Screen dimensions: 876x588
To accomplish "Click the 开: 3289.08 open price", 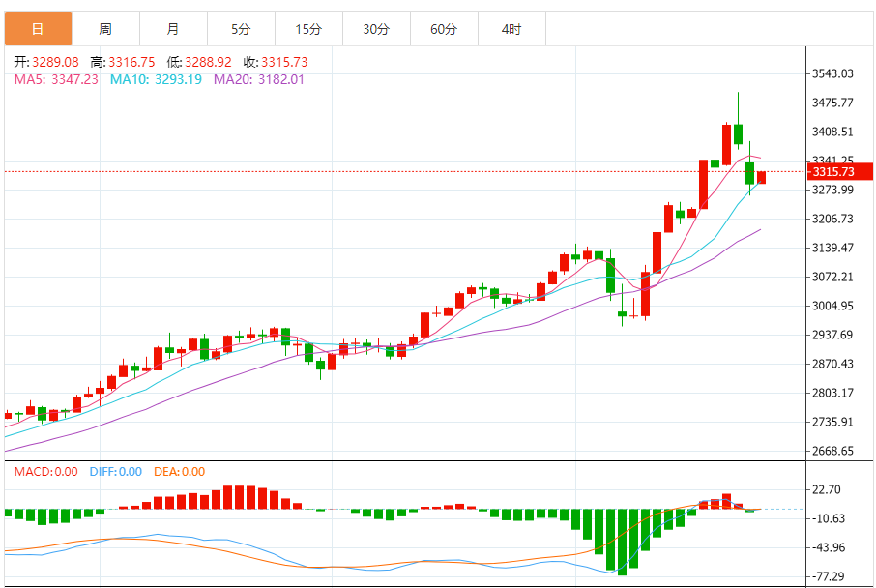I will click(x=47, y=62).
